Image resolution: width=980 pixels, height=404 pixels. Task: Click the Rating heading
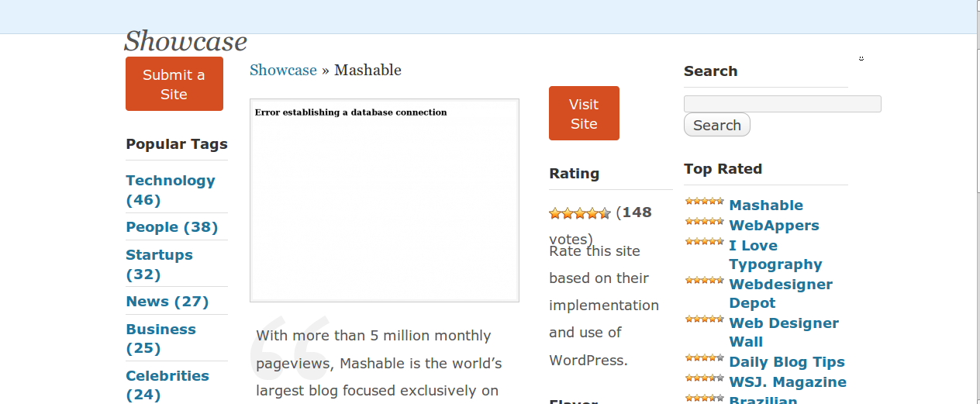click(x=575, y=174)
